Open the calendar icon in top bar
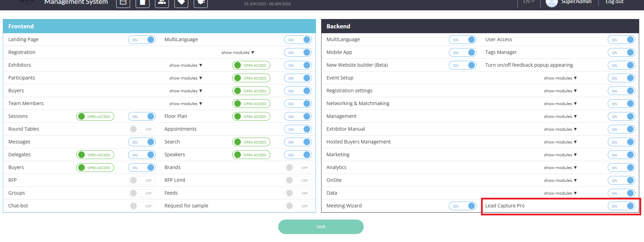644x242 pixels. [x=123, y=2]
